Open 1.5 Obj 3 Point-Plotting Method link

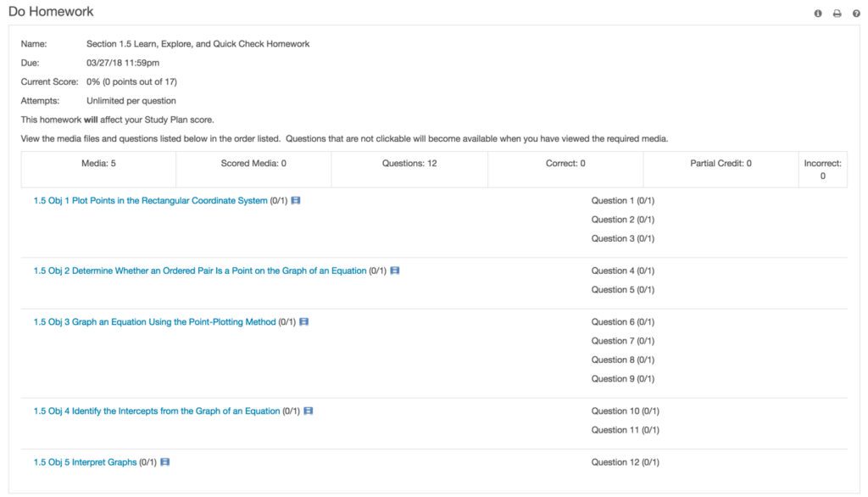[154, 322]
